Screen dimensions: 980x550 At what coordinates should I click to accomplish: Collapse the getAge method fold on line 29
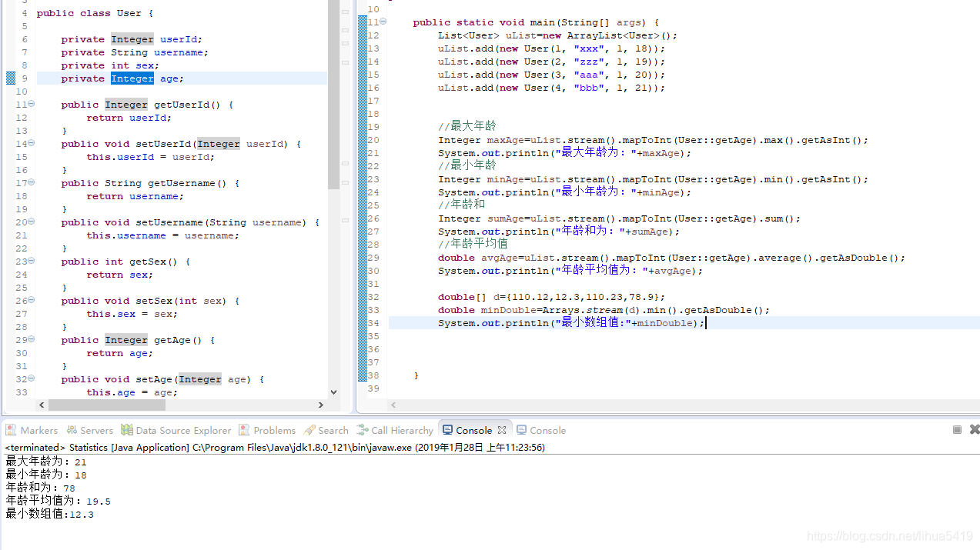(31, 340)
